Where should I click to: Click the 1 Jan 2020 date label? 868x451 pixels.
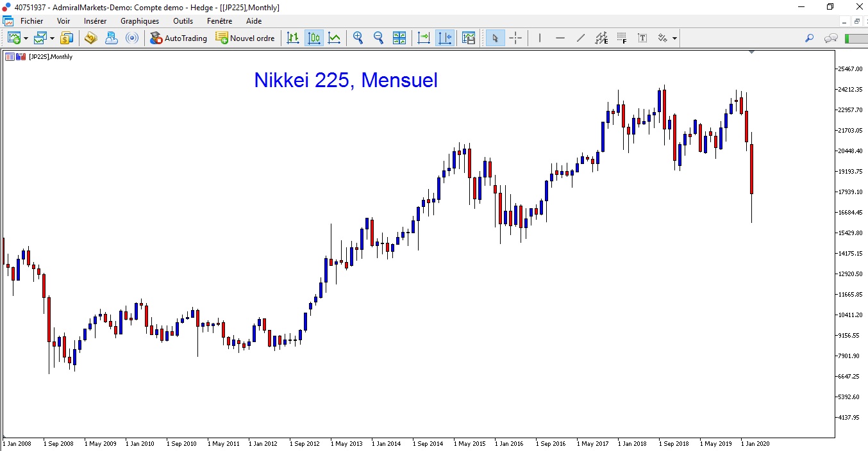(x=755, y=443)
